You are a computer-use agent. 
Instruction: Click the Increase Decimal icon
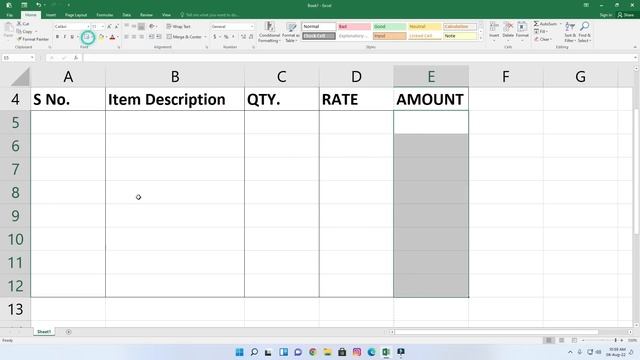[x=243, y=37]
